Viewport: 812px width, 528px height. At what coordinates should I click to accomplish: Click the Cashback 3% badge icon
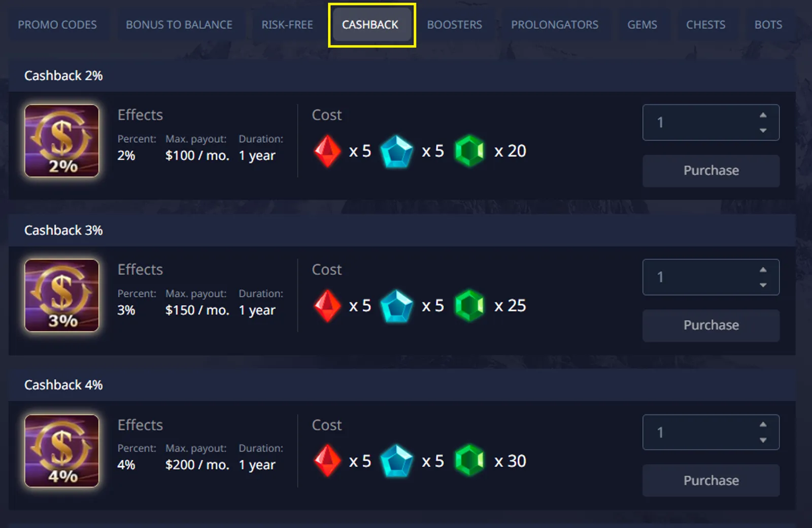62,295
